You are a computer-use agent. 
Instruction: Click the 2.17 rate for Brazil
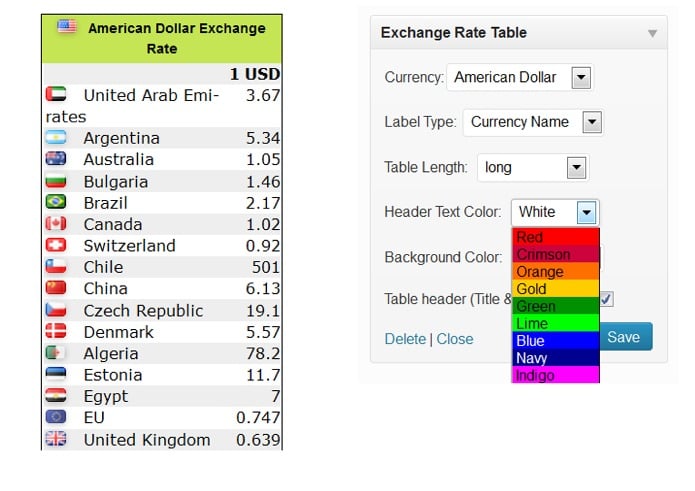263,203
